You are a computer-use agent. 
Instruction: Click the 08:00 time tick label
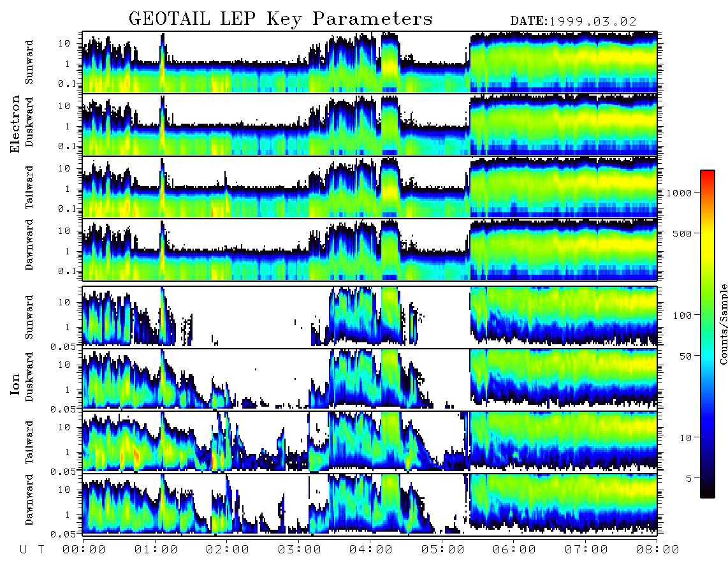(x=657, y=550)
